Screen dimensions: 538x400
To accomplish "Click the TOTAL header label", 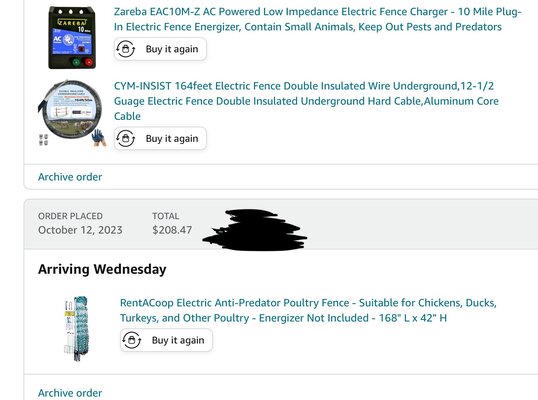I will point(166,216).
